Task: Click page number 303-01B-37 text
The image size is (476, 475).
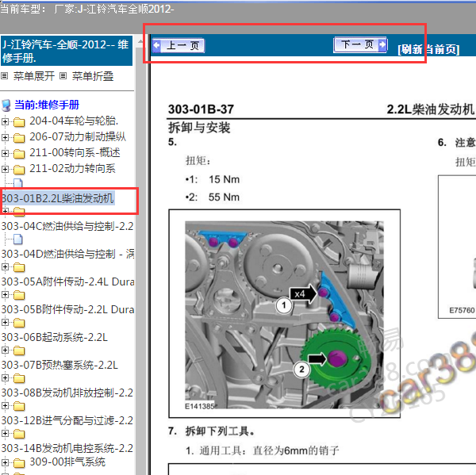Action: [x=201, y=109]
